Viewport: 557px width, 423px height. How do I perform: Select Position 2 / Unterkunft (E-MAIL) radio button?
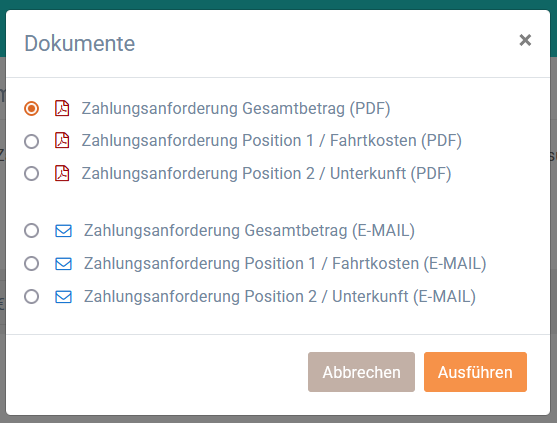tap(32, 297)
